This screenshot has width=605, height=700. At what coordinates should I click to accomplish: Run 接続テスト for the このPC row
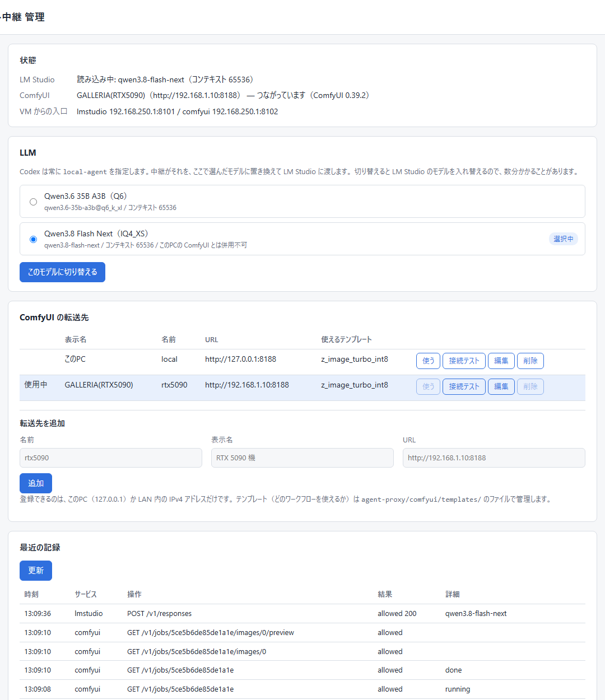pyautogui.click(x=464, y=361)
